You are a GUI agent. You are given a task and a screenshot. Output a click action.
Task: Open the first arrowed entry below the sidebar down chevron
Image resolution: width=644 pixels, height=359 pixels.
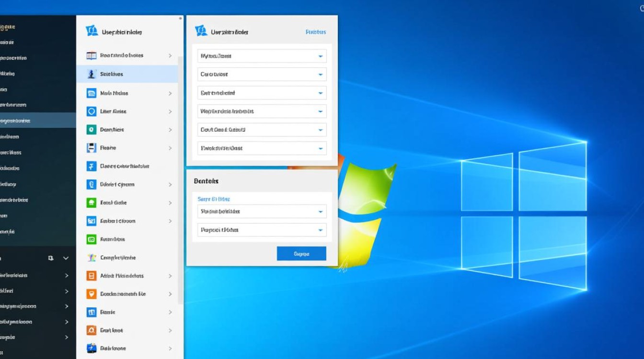pos(34,275)
